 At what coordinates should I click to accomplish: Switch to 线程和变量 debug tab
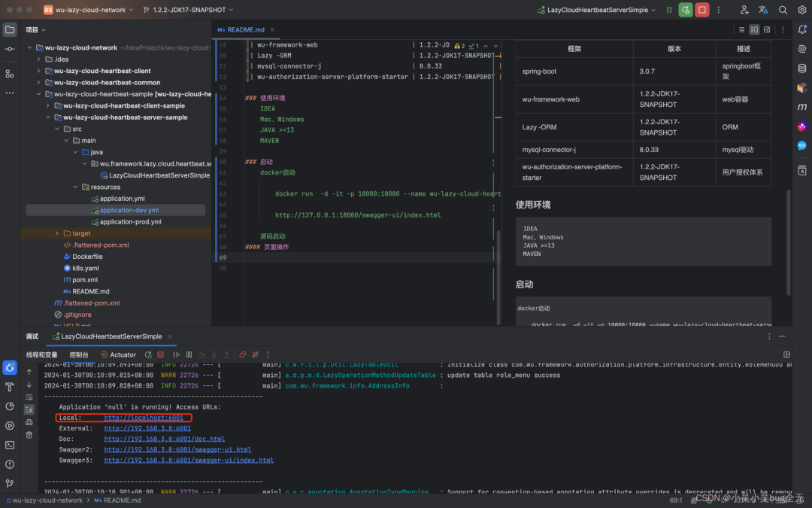click(42, 354)
